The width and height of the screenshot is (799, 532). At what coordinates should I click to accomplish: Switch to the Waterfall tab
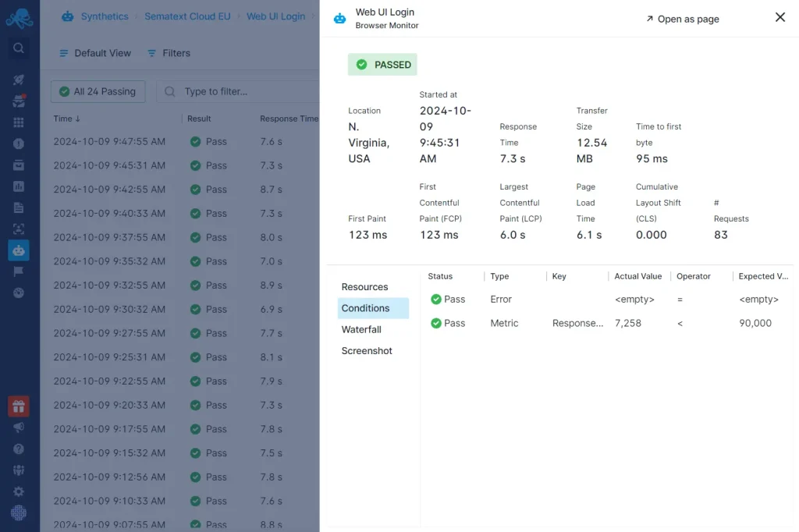point(361,330)
